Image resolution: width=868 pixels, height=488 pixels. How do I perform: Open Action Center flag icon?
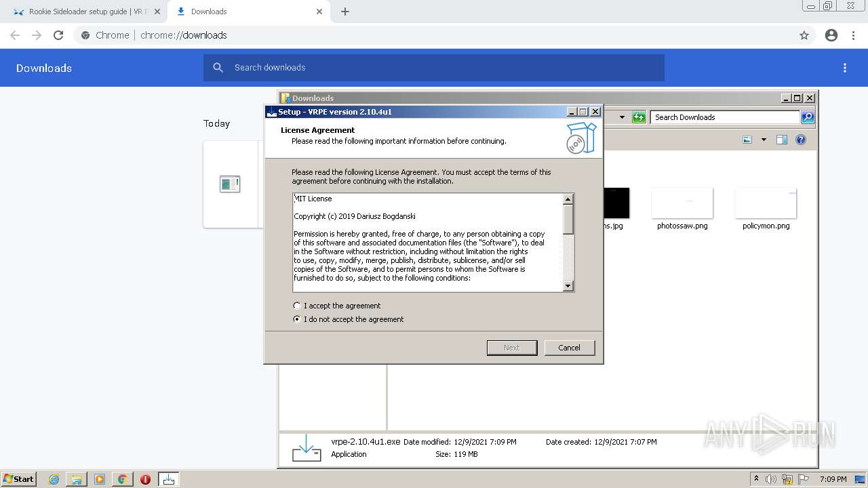(804, 479)
